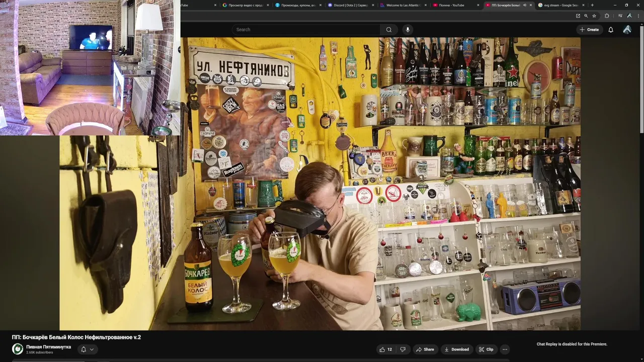Click Chat Replay is disabled message
Image resolution: width=644 pixels, height=362 pixels.
coord(572,344)
